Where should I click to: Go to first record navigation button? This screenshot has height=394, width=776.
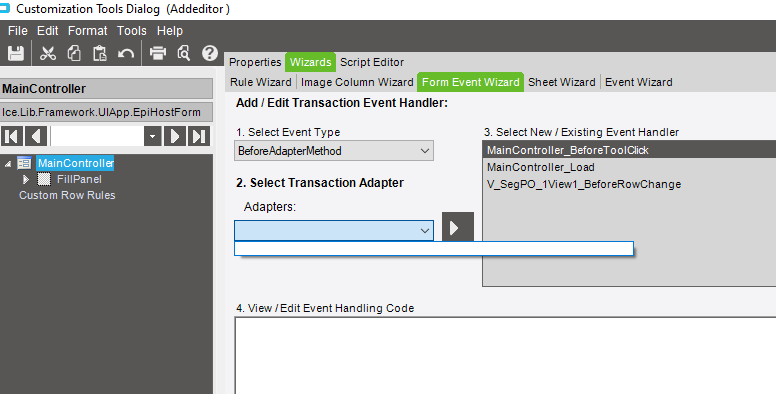pos(12,136)
